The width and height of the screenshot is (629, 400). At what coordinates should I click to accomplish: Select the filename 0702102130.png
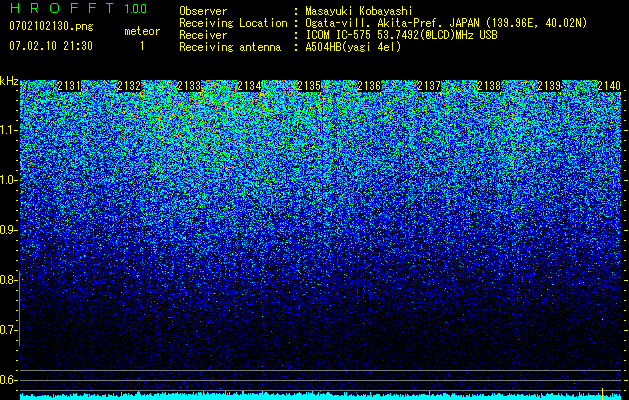(x=51, y=26)
